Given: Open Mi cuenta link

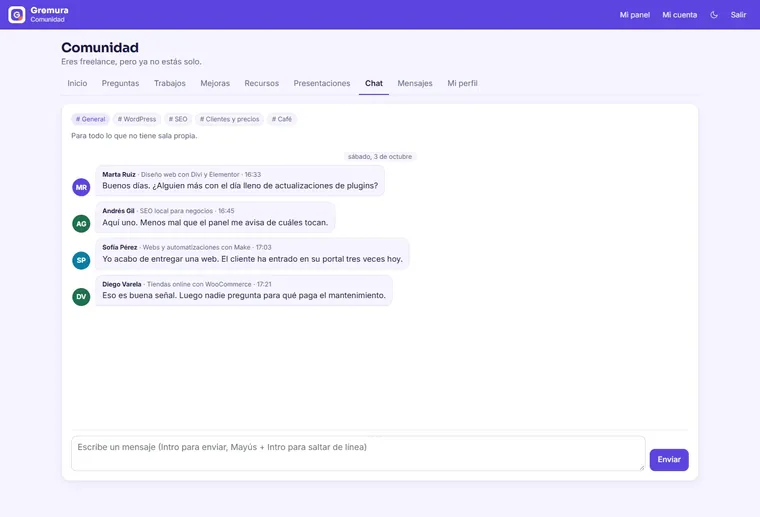Looking at the screenshot, I should coord(680,15).
